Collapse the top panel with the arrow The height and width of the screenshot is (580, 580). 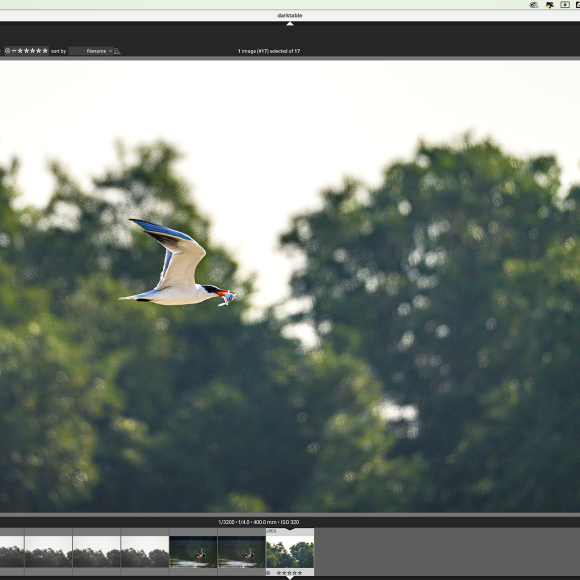[290, 24]
